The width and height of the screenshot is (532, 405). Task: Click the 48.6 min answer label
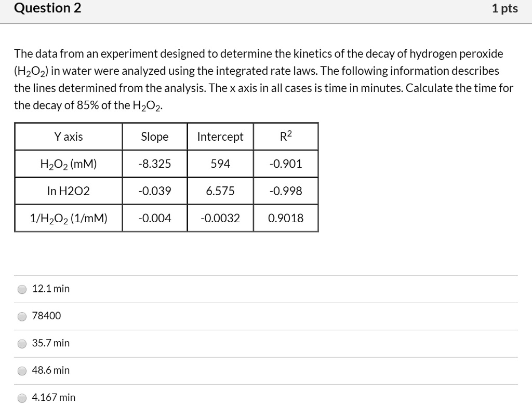[50, 370]
